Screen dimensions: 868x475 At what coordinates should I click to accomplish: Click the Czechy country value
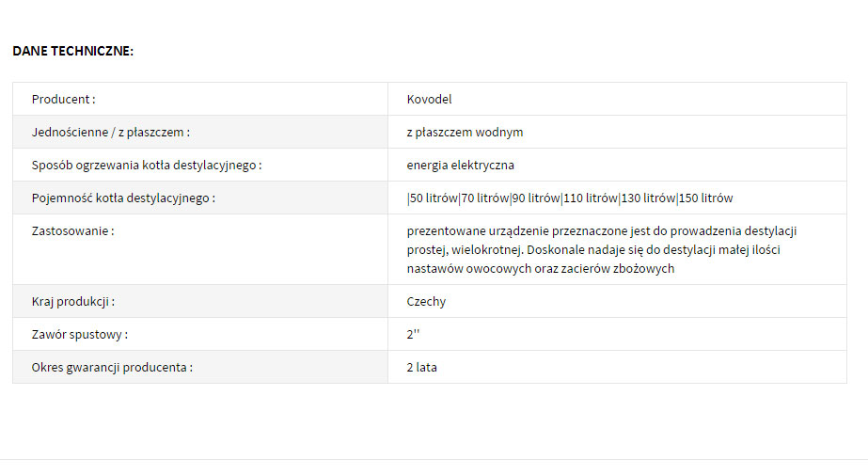coord(426,302)
